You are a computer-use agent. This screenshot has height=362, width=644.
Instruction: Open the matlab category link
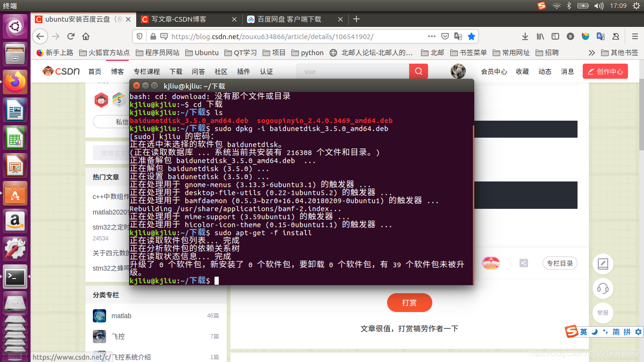pyautogui.click(x=121, y=316)
